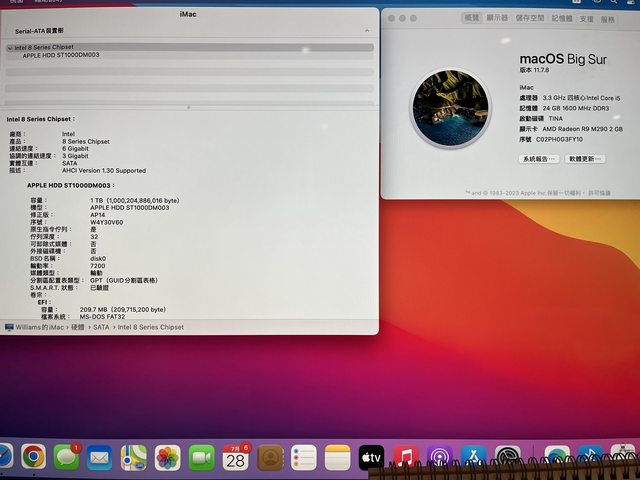Click serial number C02PH0G3FY10
640x480 pixels.
[559, 139]
